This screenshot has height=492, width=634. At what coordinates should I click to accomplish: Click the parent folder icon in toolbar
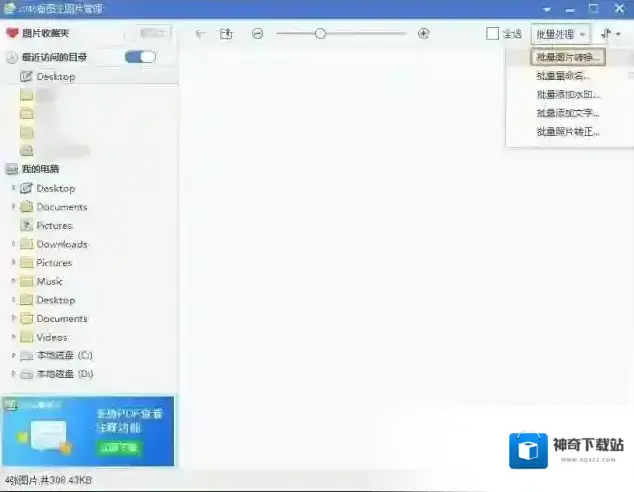pyautogui.click(x=226, y=34)
